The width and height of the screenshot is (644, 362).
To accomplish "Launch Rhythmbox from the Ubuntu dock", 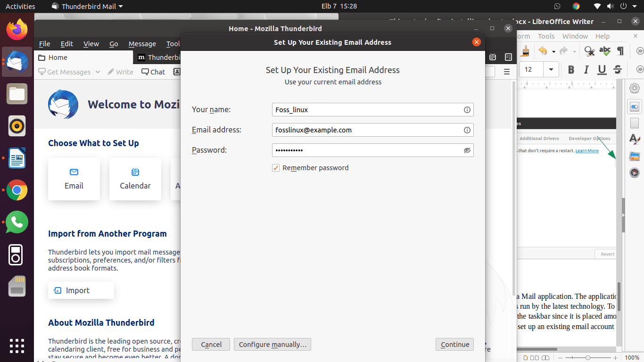I will [17, 126].
